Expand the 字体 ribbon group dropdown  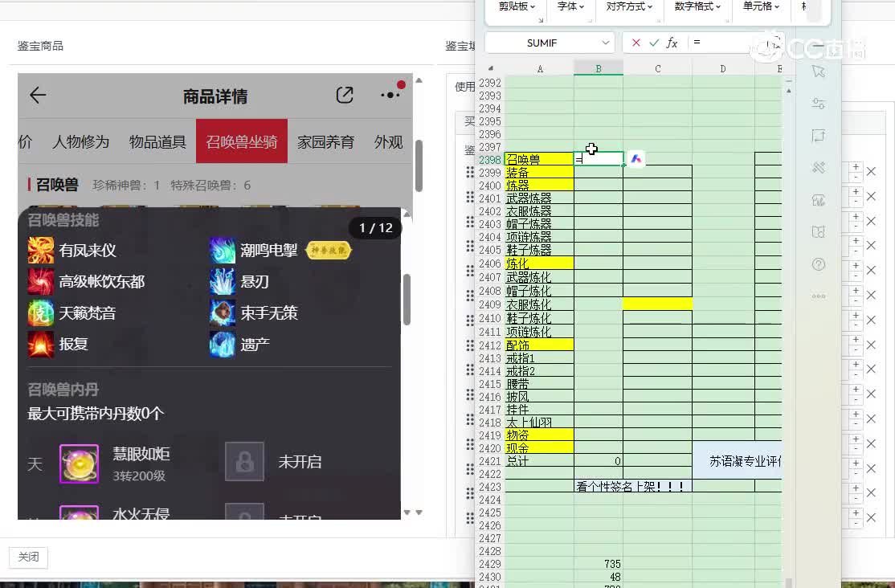click(x=571, y=6)
